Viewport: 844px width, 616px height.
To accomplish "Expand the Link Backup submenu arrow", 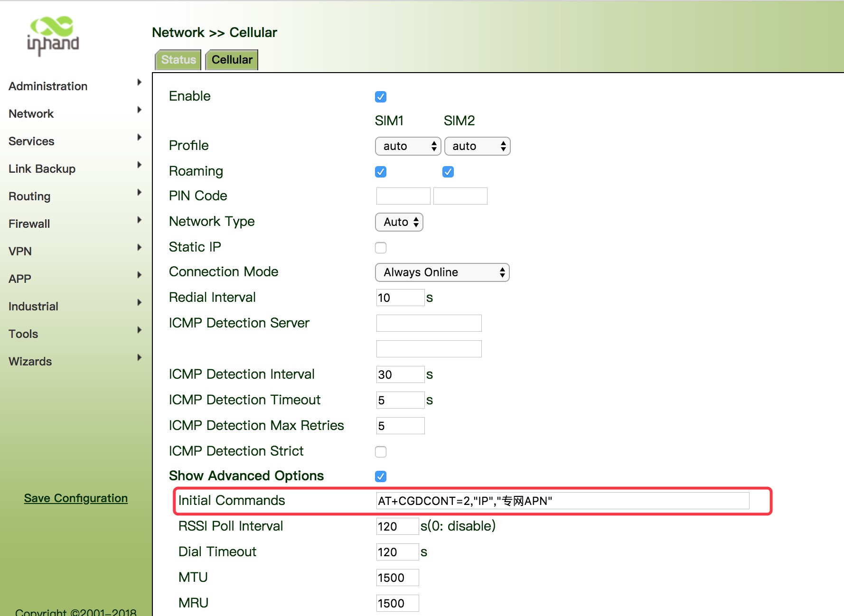I will click(139, 165).
